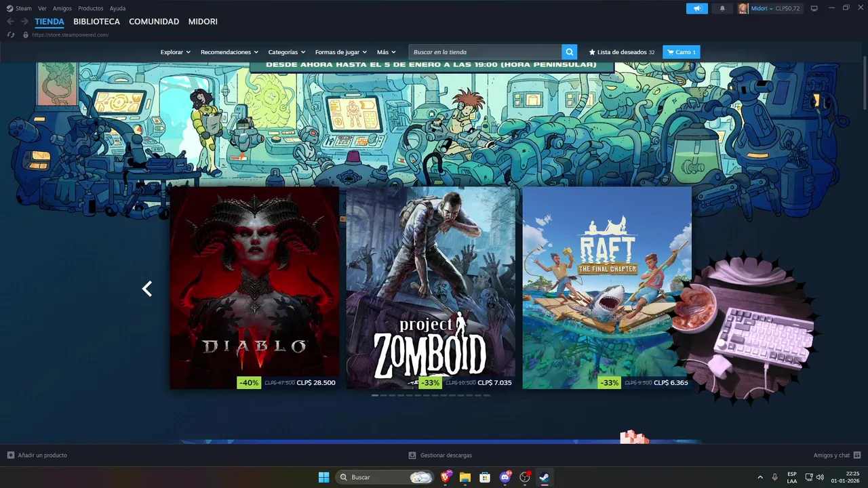Open Windows Start menu
Screen dimensions: 868x488
click(x=323, y=477)
